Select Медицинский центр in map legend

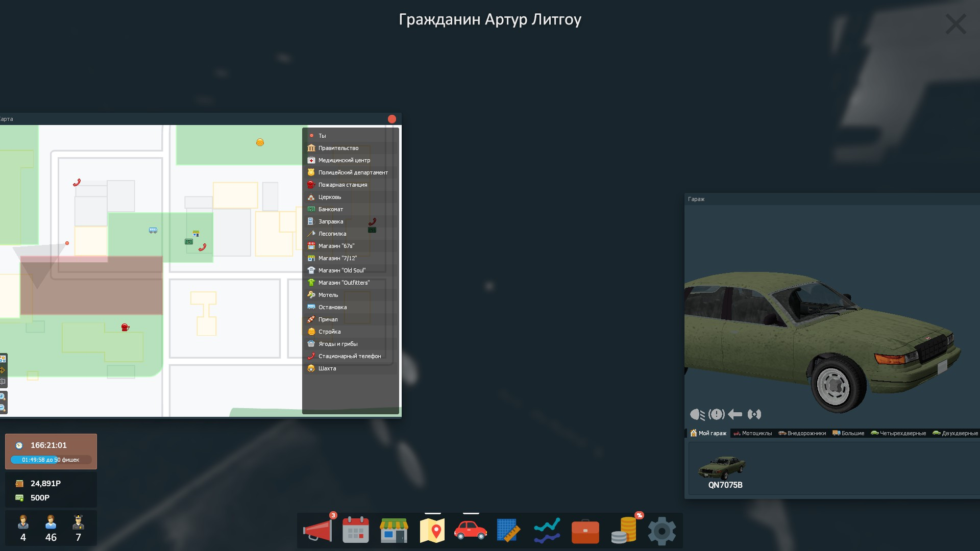click(350, 160)
